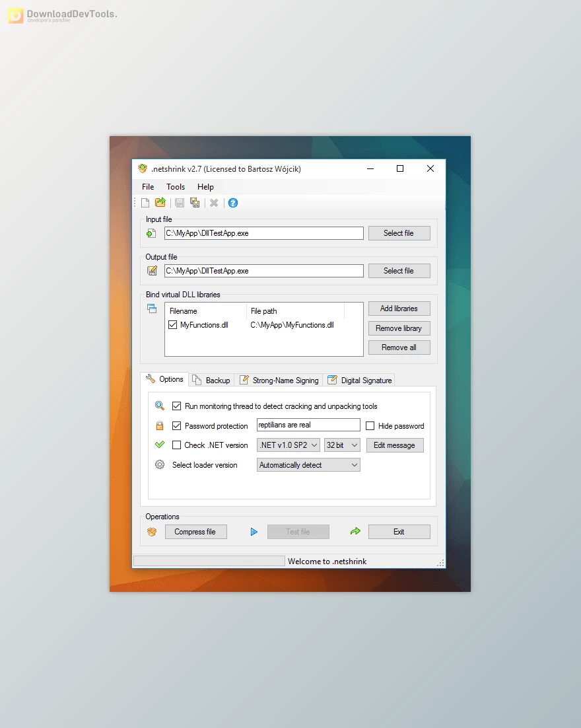
Task: Click the Save project floppy icon
Action: click(180, 203)
